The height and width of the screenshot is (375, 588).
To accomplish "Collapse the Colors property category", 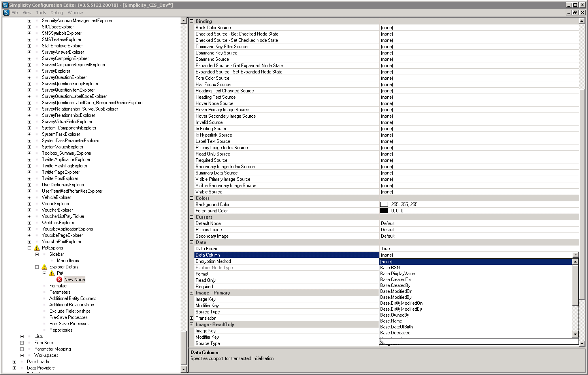I will pos(192,198).
